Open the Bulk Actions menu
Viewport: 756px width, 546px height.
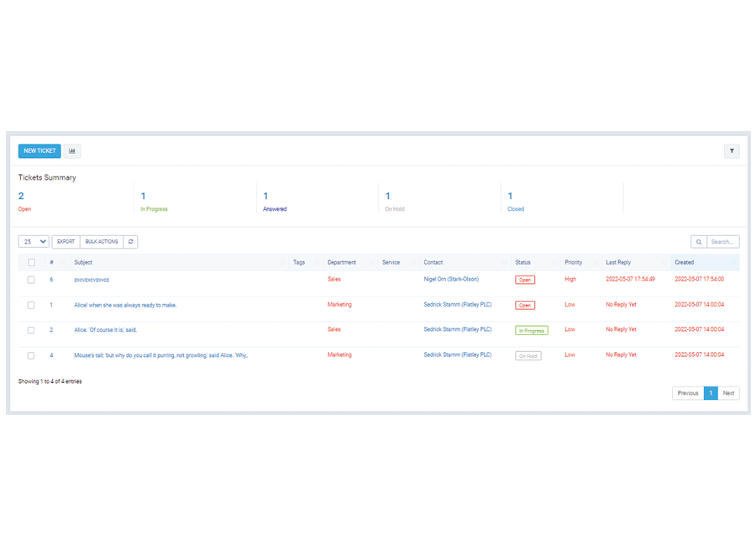102,242
